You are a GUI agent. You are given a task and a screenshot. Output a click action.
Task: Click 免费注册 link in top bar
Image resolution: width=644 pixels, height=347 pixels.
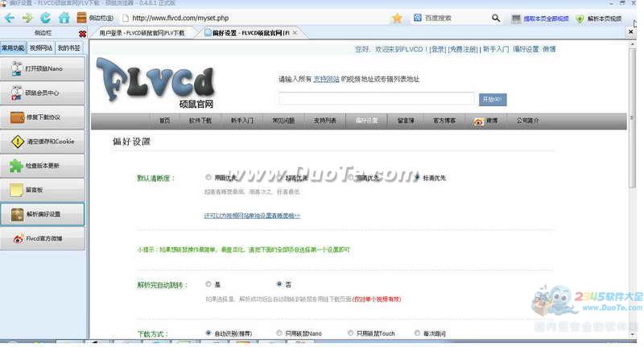pyautogui.click(x=463, y=49)
